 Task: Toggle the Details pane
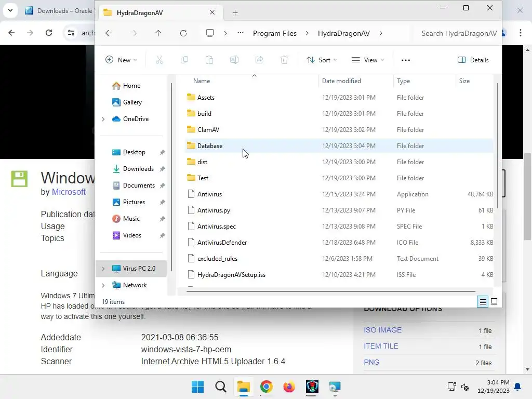[x=473, y=60]
